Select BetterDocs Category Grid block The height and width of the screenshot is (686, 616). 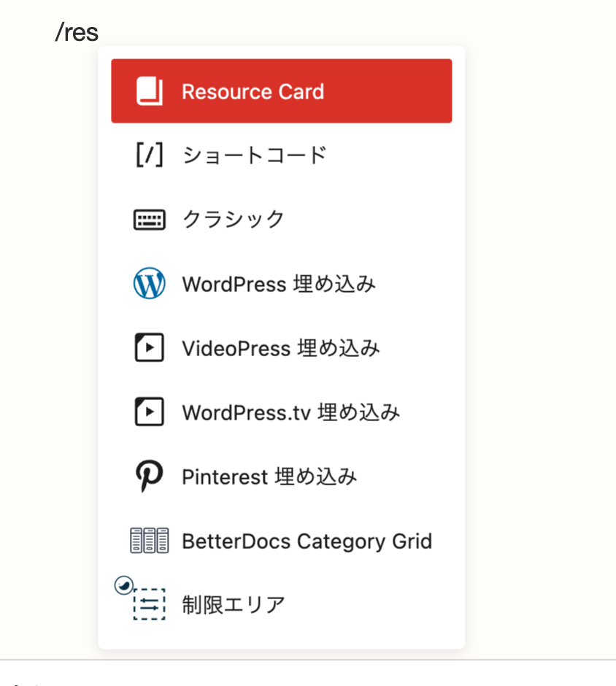[281, 540]
